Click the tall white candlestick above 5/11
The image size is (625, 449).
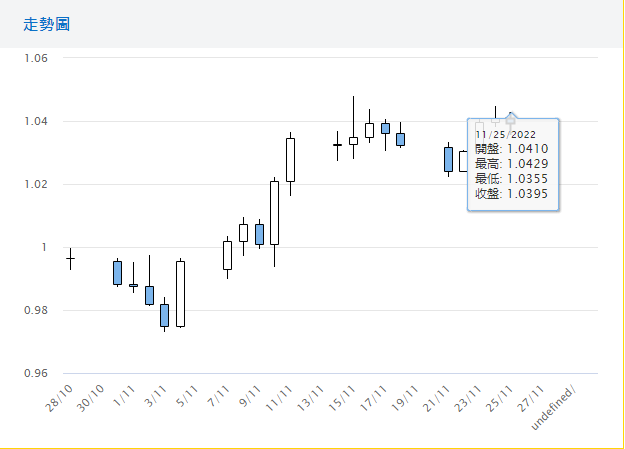[180, 294]
